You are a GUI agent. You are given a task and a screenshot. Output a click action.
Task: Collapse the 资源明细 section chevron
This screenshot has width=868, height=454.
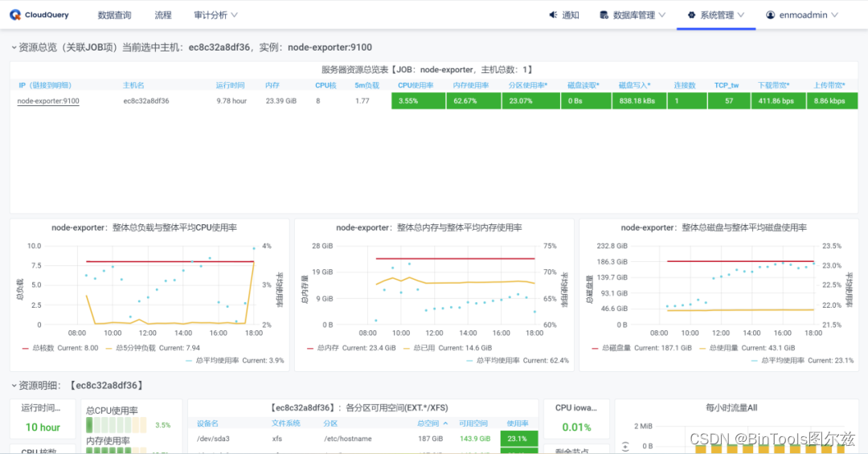point(14,386)
